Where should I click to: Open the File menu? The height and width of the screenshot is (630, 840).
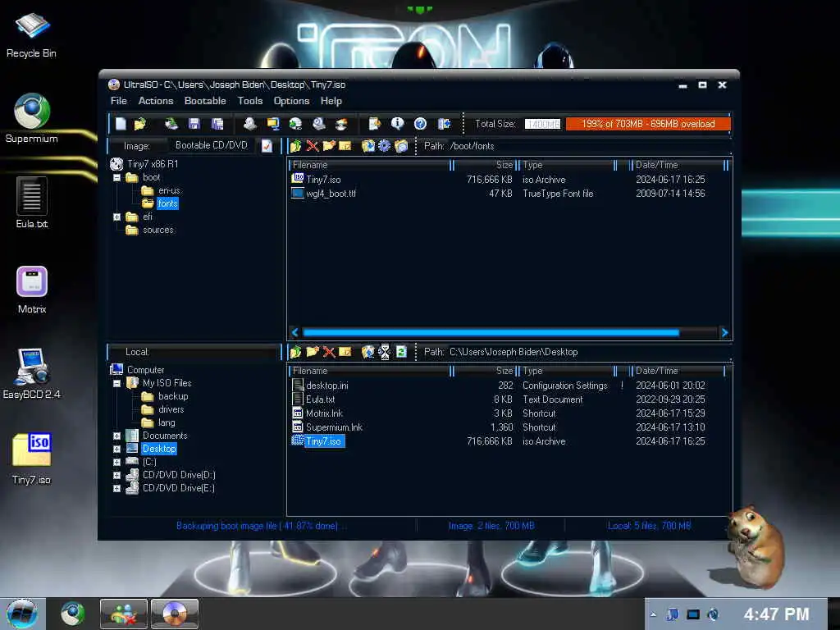point(118,101)
